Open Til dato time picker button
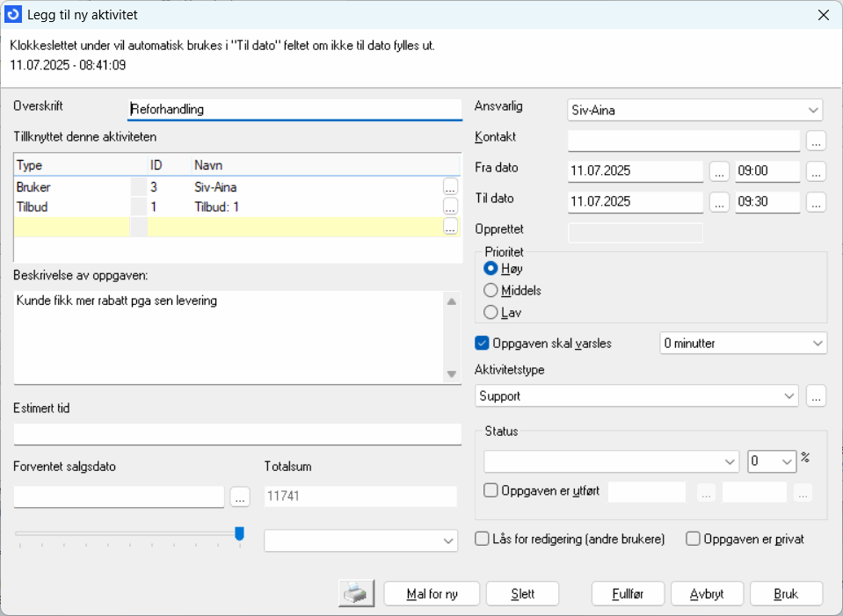Screen dimensions: 843x616 [816, 202]
